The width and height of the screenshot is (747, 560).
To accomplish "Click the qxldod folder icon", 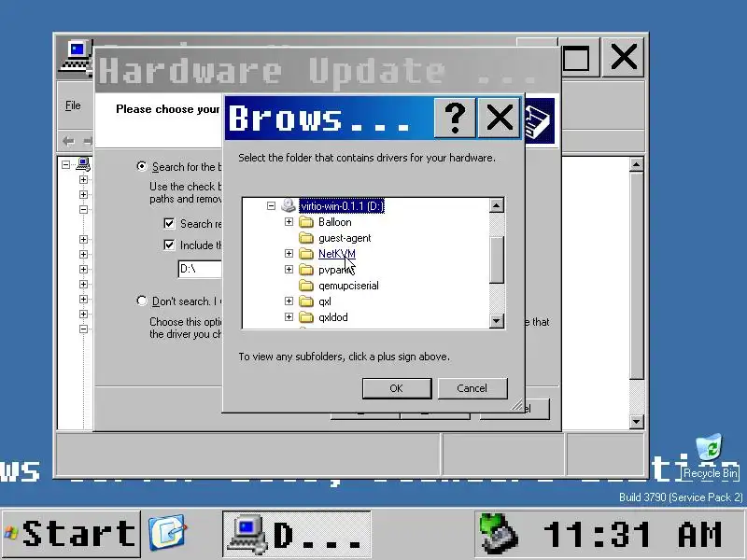I will tap(306, 317).
